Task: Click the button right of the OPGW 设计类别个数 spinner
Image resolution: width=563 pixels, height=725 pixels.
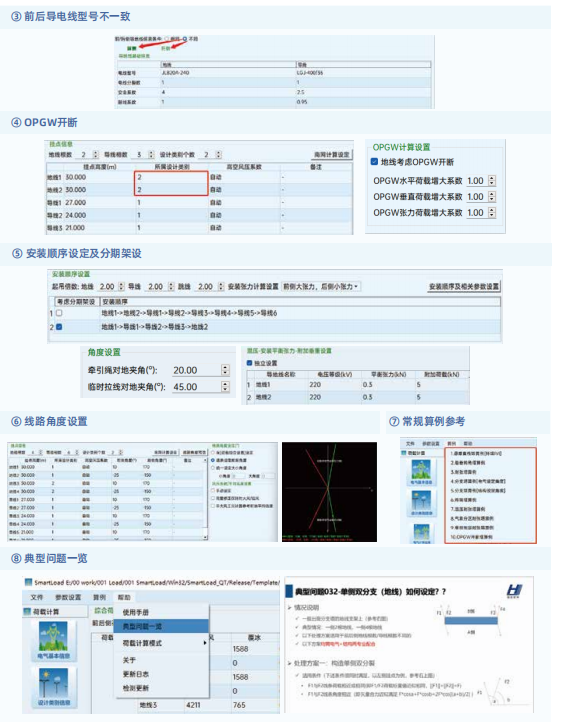Action: click(332, 154)
